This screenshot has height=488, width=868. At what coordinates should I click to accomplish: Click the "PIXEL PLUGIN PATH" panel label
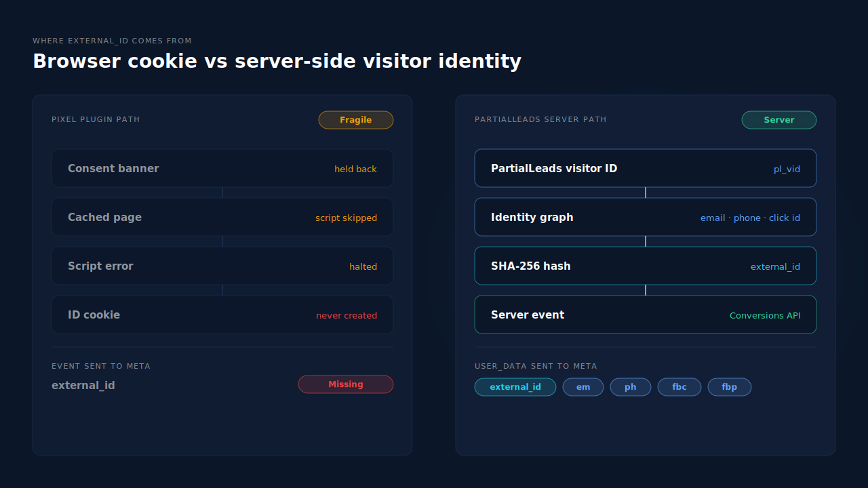[x=96, y=120]
